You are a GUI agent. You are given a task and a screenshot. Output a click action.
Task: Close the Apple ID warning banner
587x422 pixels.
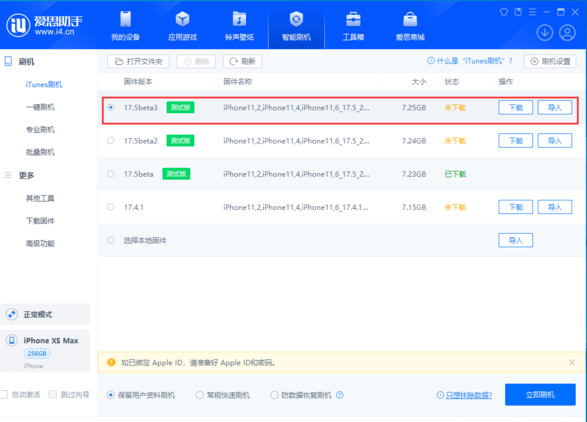[572, 362]
